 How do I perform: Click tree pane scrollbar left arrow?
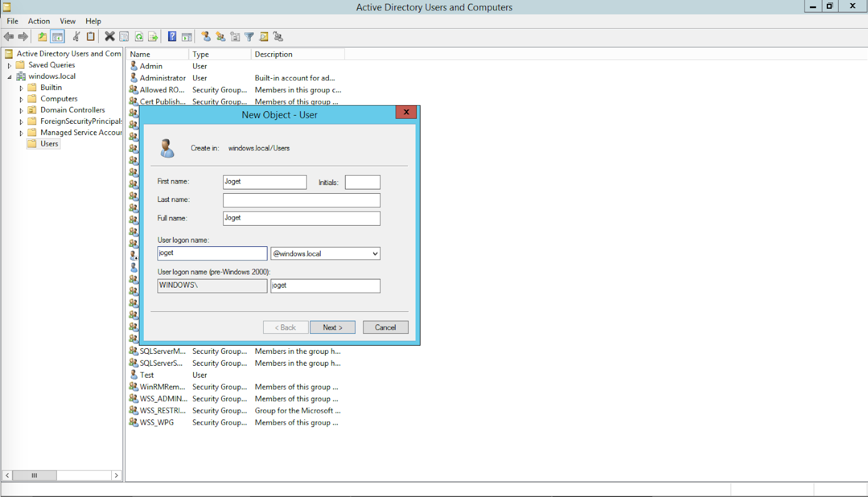coord(7,475)
